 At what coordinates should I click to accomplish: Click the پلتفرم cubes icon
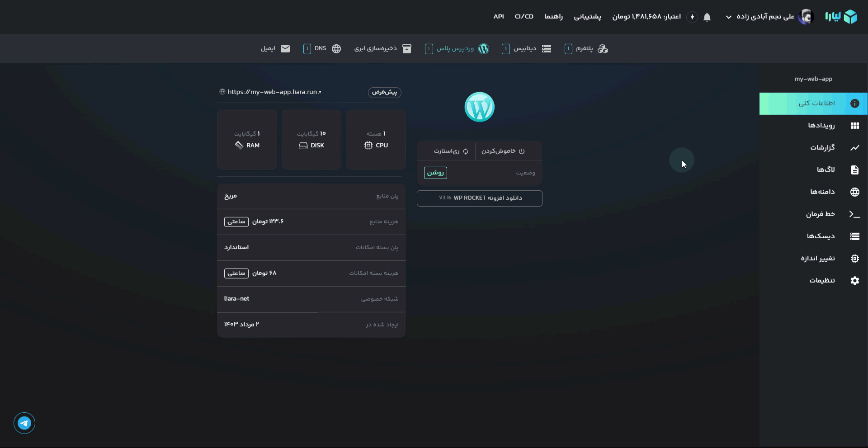603,49
